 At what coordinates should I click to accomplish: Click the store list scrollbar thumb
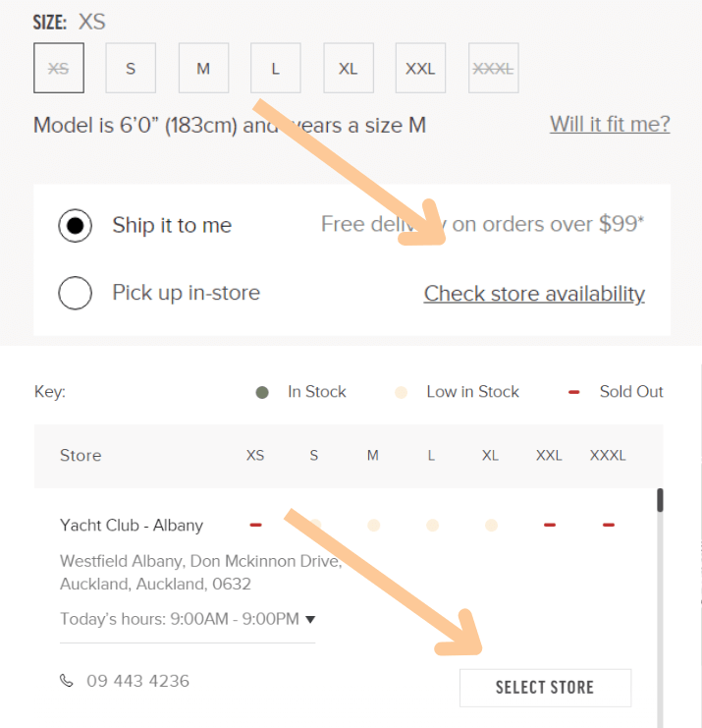point(660,500)
